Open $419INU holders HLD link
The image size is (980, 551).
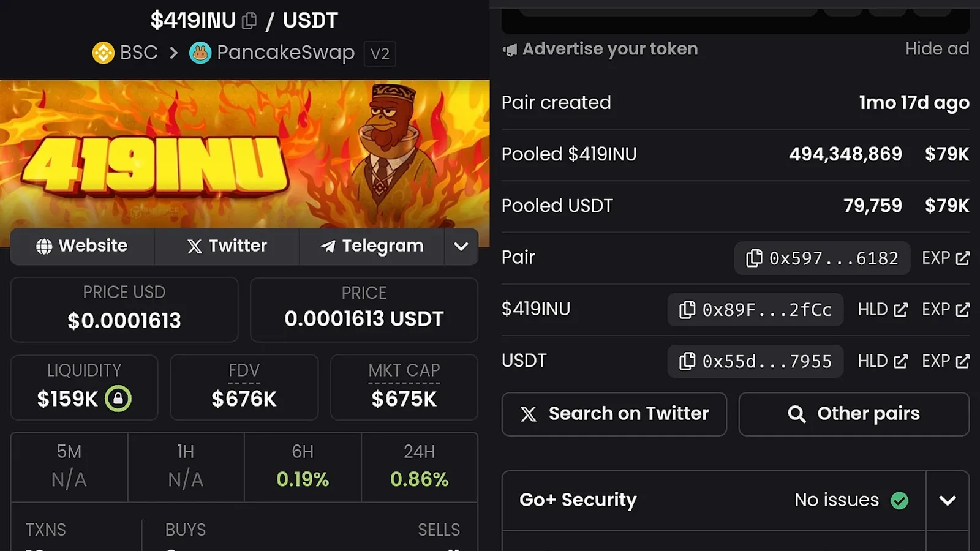pos(883,310)
